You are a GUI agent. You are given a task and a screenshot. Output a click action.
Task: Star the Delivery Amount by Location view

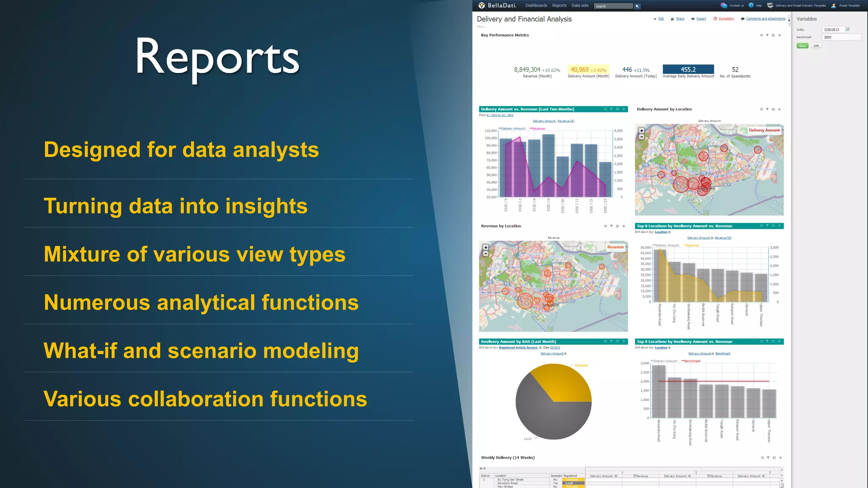click(779, 109)
